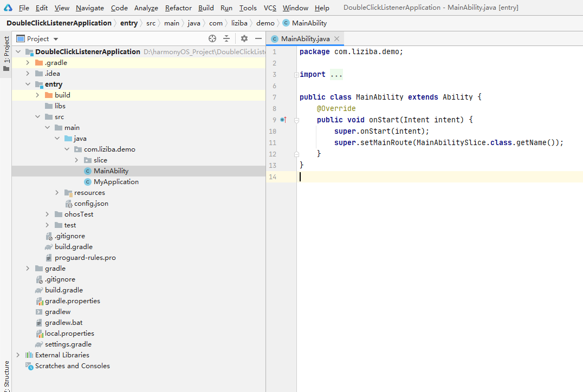Click the DevEco Studio app logo icon
The width and height of the screenshot is (583, 392).
coord(8,8)
